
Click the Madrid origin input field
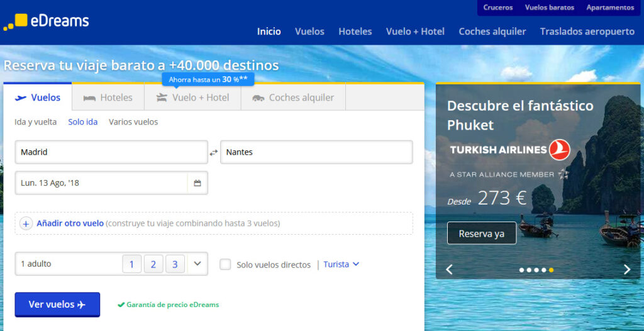coord(111,152)
